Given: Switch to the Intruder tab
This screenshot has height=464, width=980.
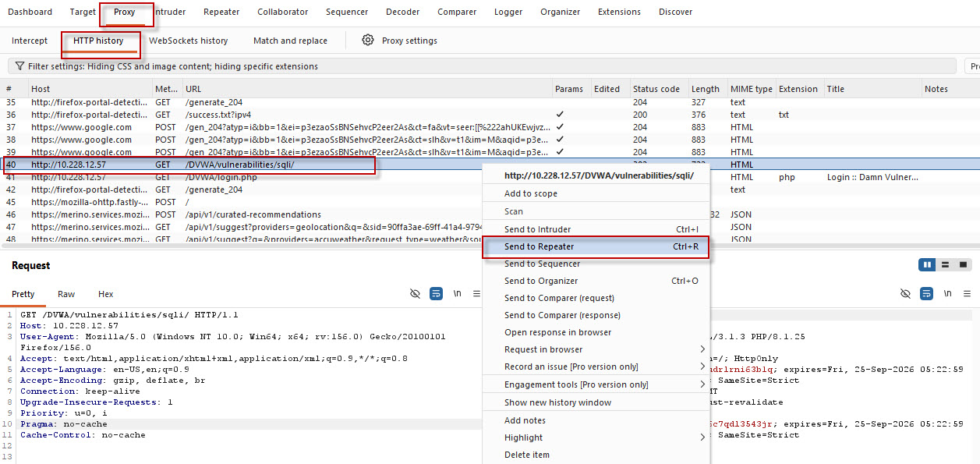Looking at the screenshot, I should (x=169, y=12).
